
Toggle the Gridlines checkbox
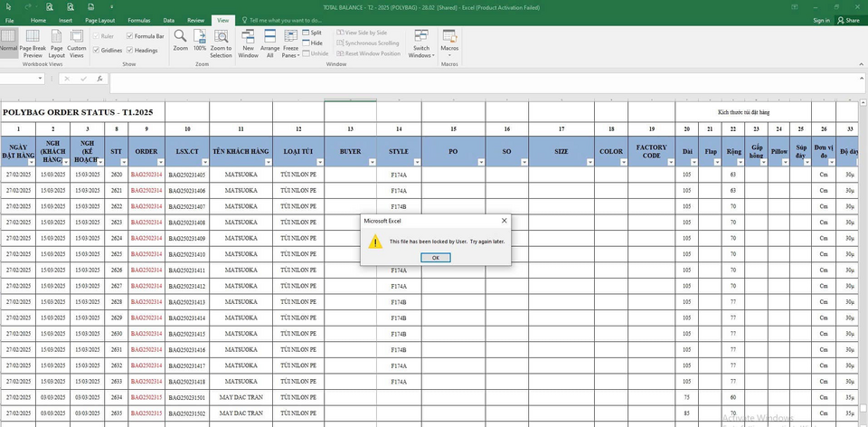tap(97, 51)
